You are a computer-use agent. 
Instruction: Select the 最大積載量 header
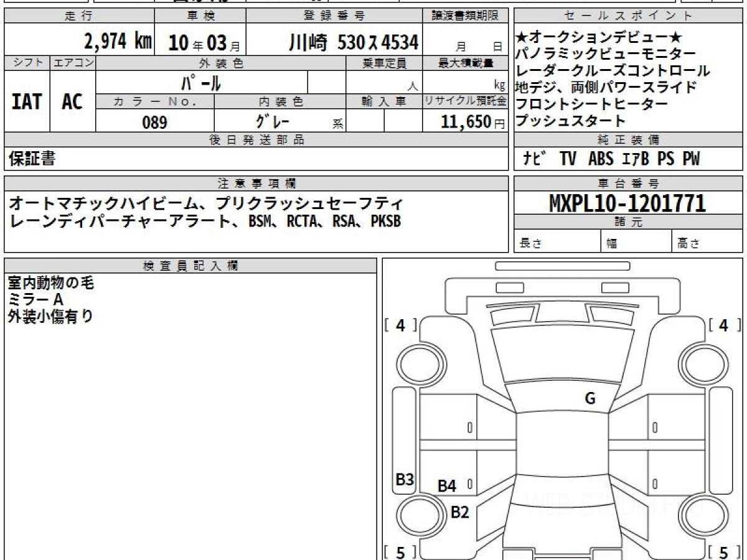466,63
